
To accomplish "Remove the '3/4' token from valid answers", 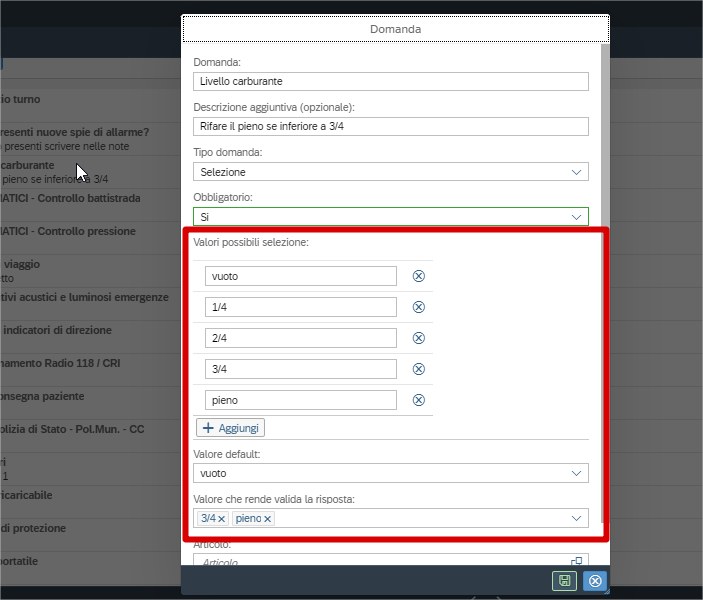I will coord(222,519).
